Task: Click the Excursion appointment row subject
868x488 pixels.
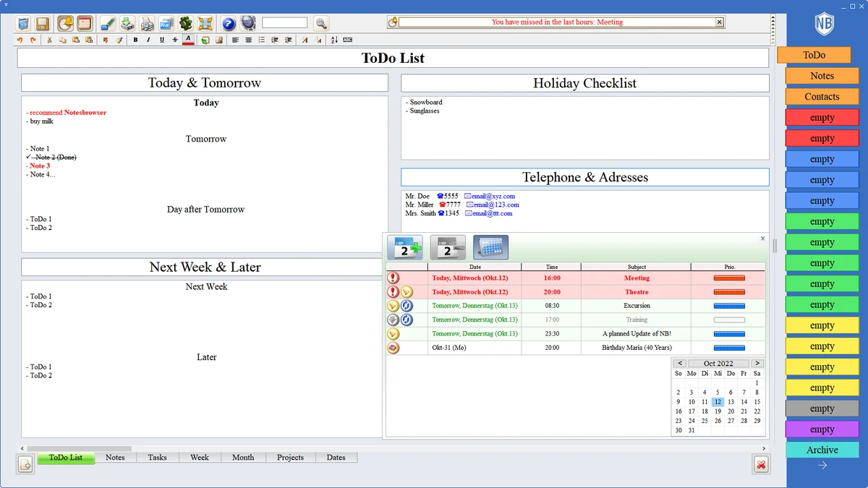Action: pyautogui.click(x=637, y=306)
